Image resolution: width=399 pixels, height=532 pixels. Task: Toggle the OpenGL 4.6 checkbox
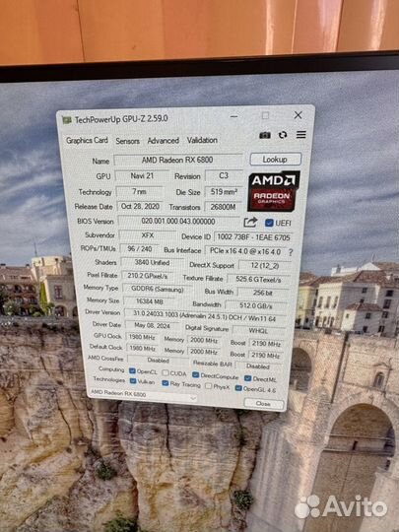[238, 388]
